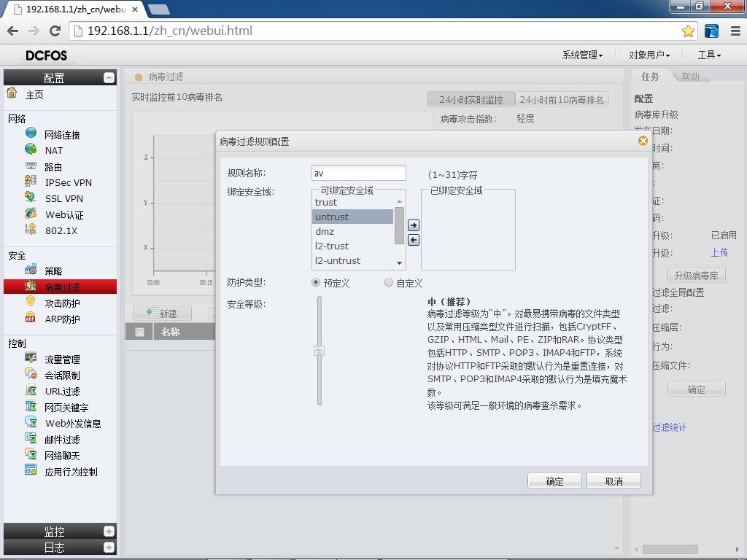Click the 邮件过滤 icon
This screenshot has height=560, width=747.
[x=31, y=438]
